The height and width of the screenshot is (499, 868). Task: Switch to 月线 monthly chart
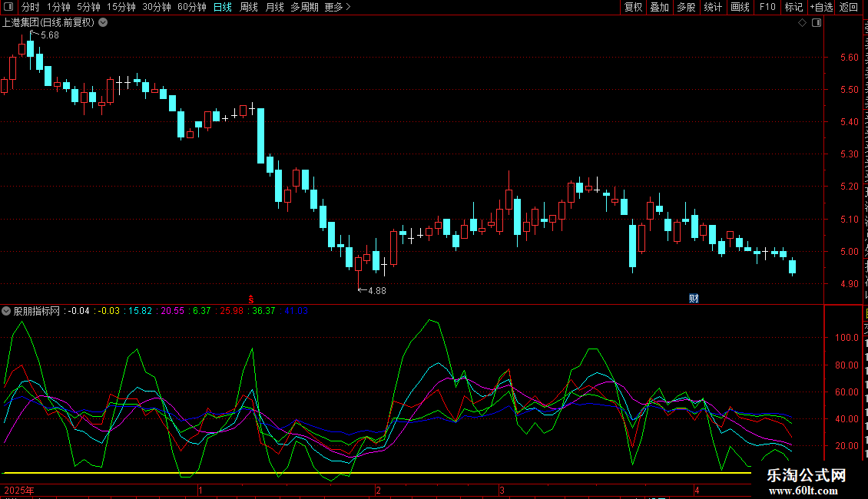click(274, 7)
